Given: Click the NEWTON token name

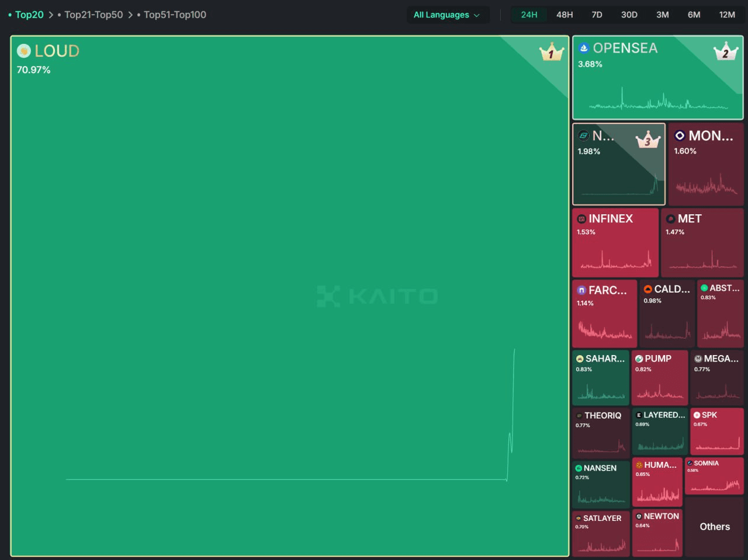Looking at the screenshot, I should coord(662,517).
